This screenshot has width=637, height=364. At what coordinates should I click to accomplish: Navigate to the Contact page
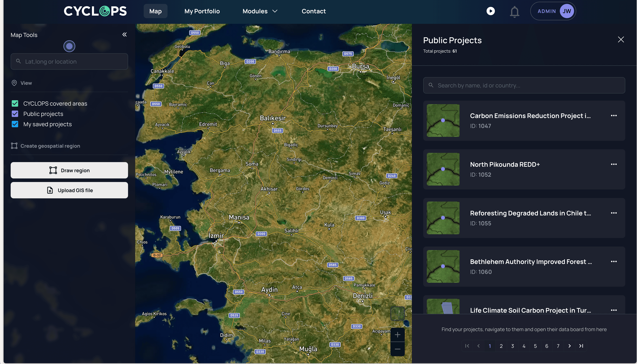click(x=314, y=11)
